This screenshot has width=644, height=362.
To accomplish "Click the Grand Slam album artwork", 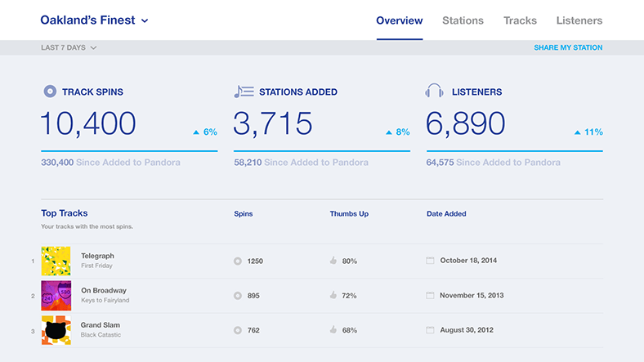I will pyautogui.click(x=56, y=330).
